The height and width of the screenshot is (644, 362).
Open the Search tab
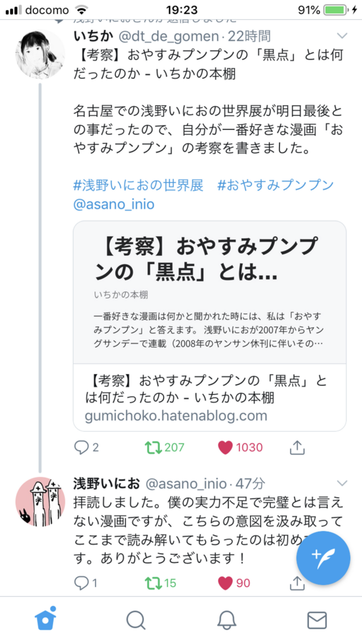click(136, 620)
